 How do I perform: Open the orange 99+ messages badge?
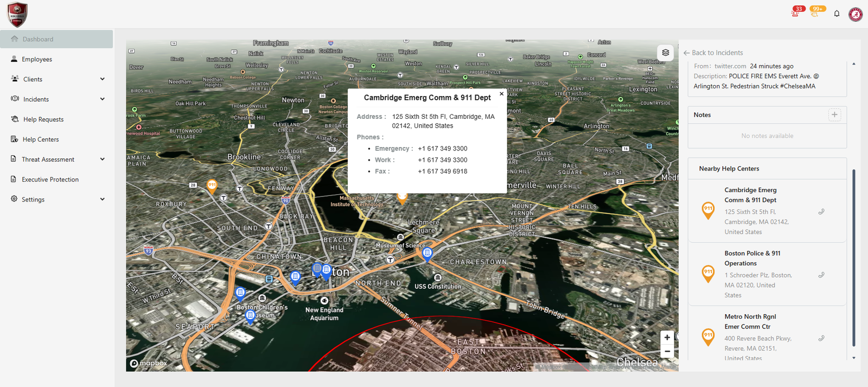tap(816, 12)
